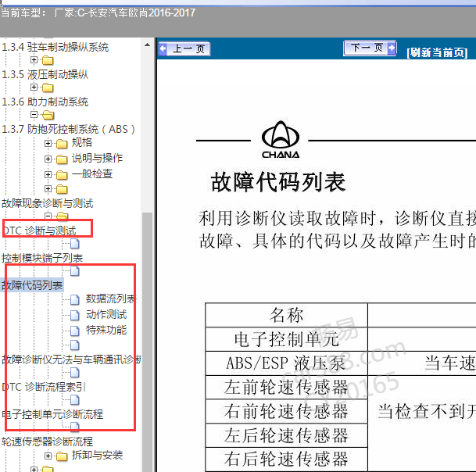
Task: Open DTC 诊断流程索引 entry
Action: pos(44,387)
